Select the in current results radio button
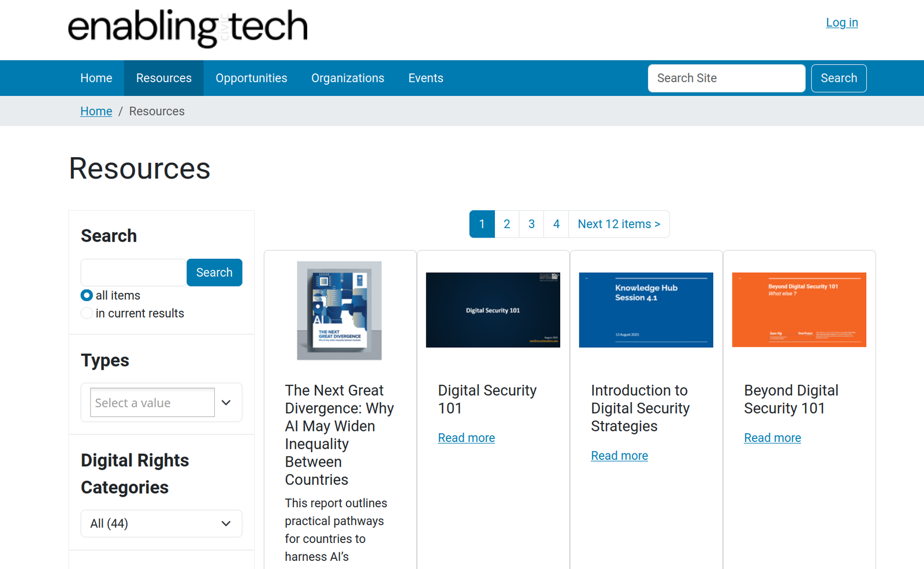The width and height of the screenshot is (924, 569). click(86, 313)
